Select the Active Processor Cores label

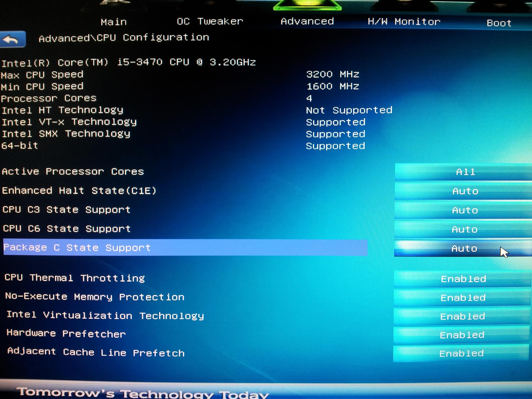(73, 172)
